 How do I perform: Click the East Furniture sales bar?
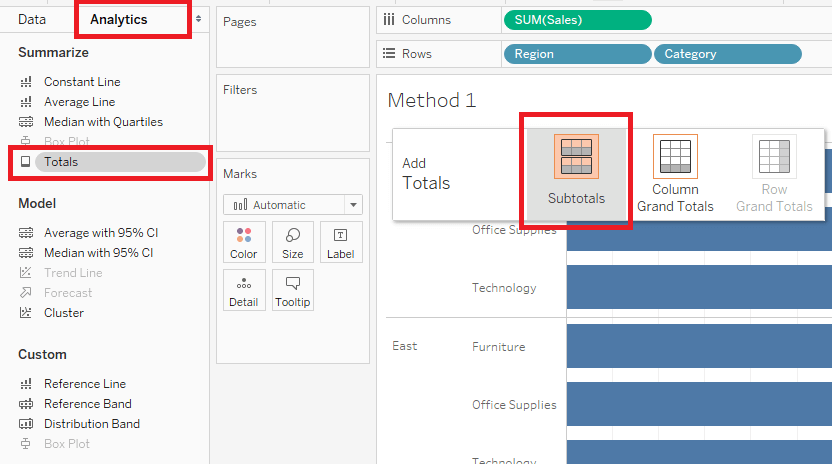point(699,346)
